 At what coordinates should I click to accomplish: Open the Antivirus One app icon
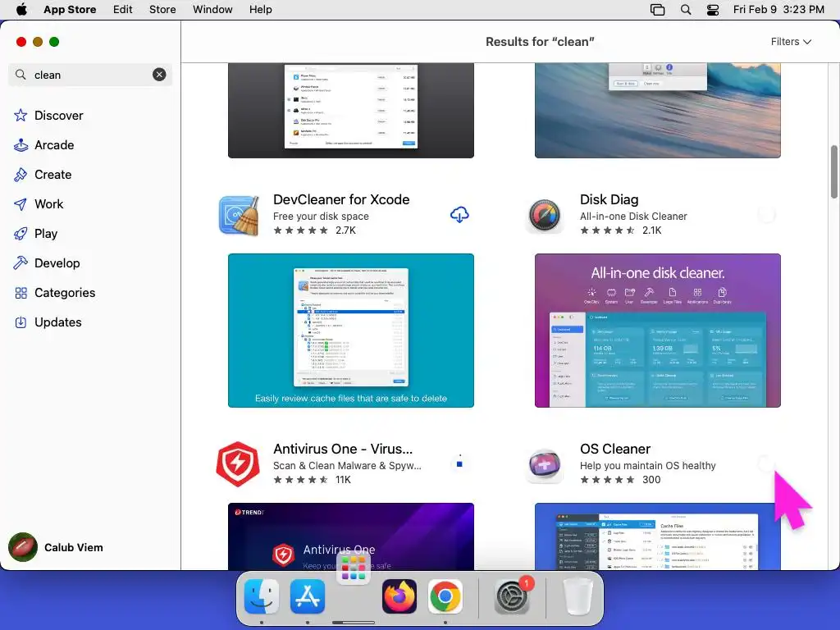point(238,464)
